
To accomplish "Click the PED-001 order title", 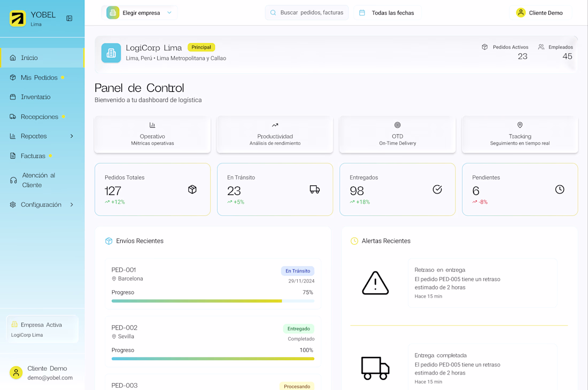I will 124,270.
